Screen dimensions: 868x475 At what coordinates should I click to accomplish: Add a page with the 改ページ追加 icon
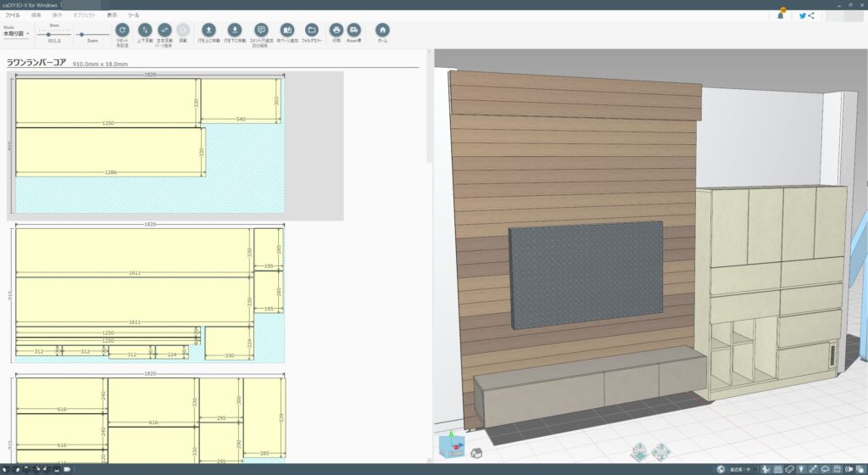point(287,30)
